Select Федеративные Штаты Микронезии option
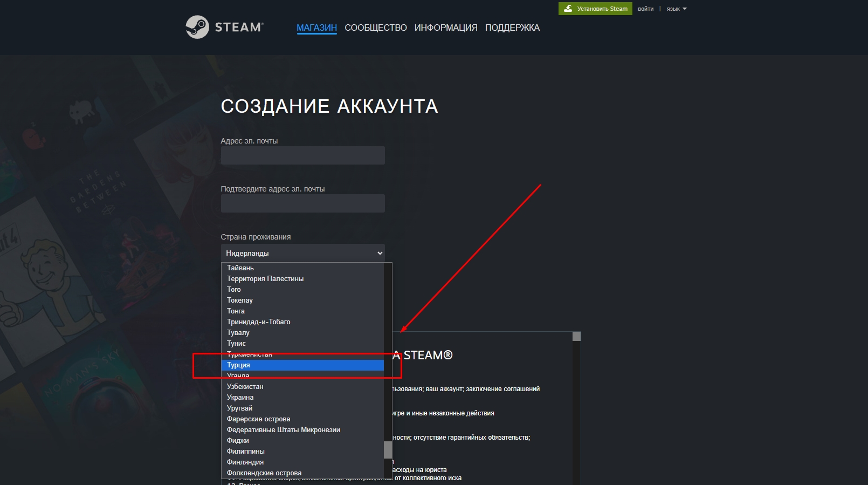Screen dimensions: 868x485 302,430
